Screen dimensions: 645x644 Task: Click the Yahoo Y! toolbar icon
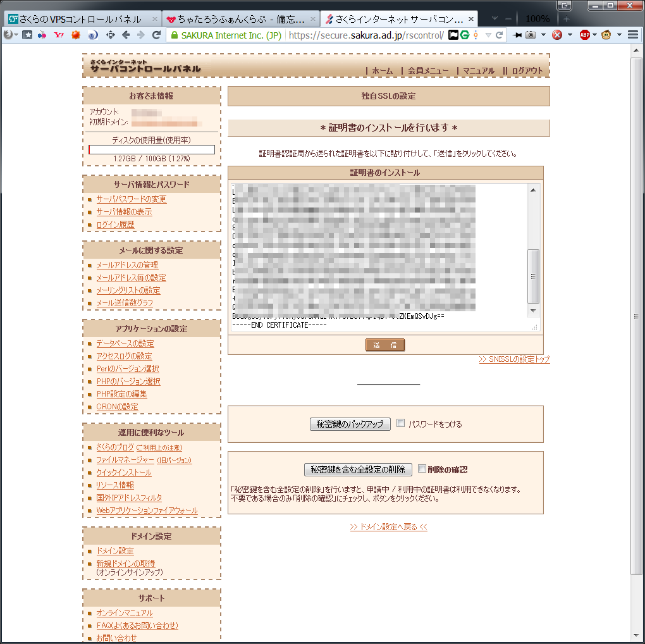click(x=59, y=35)
